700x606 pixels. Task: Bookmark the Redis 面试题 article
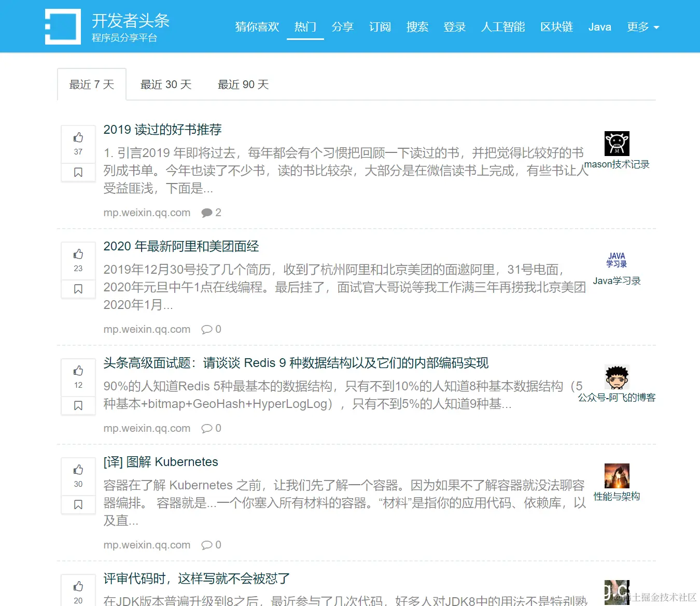pos(78,405)
